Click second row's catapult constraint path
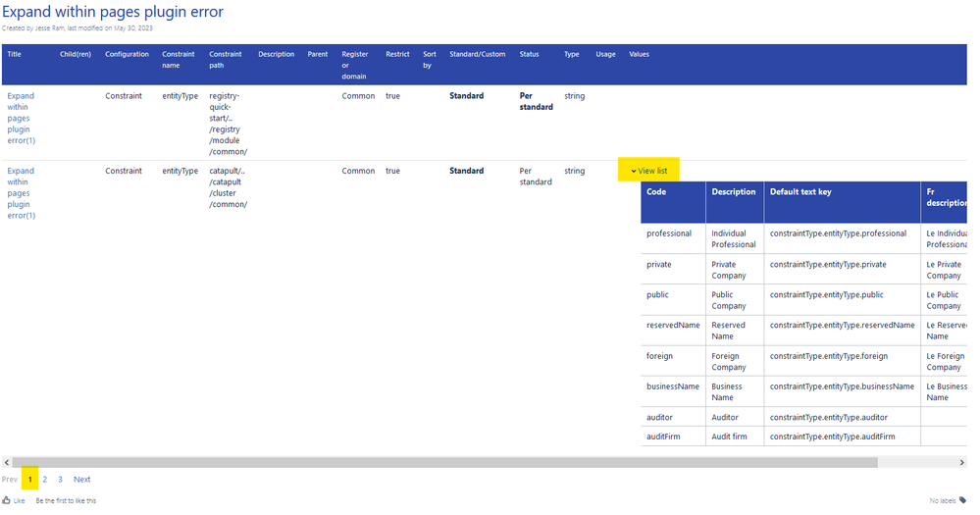 pos(229,187)
